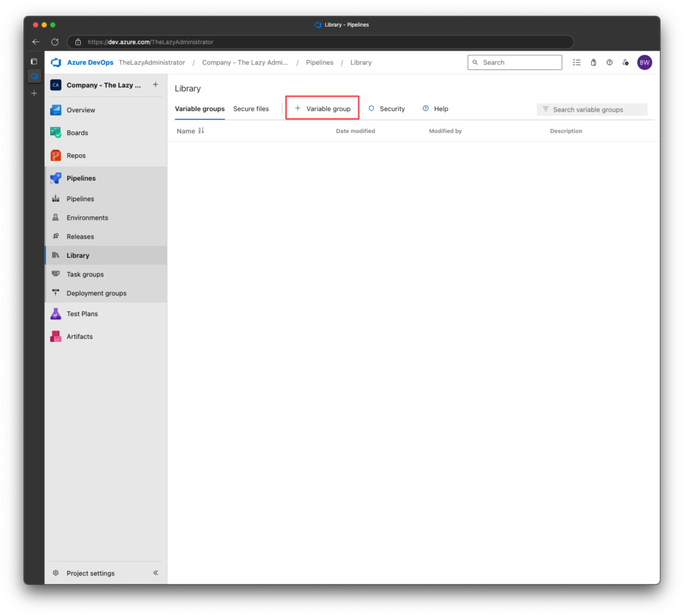Viewport: 684px width, 616px height.
Task: Click the Library books icon
Action: point(56,255)
